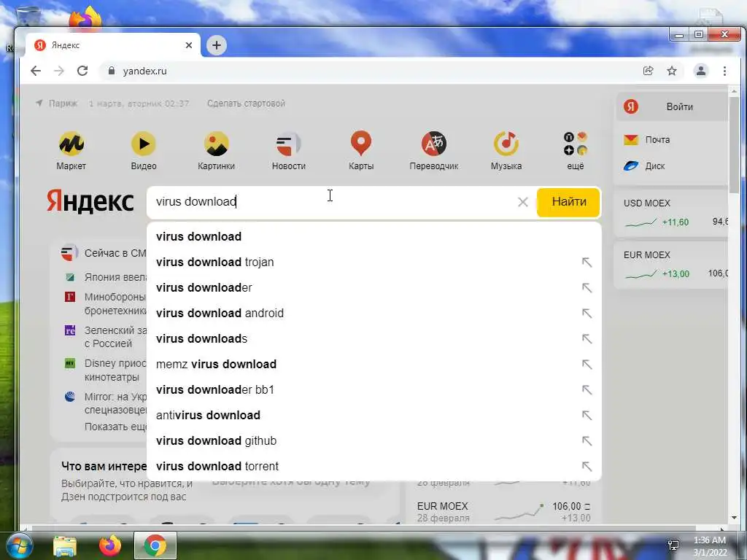
Task: Click the yandex.ru address bar
Action: pos(371,71)
